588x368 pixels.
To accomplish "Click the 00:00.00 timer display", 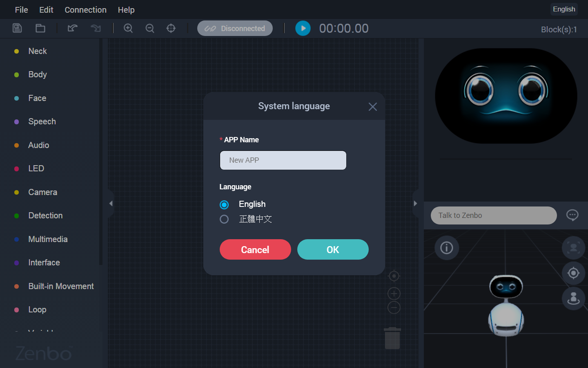I will click(x=344, y=28).
